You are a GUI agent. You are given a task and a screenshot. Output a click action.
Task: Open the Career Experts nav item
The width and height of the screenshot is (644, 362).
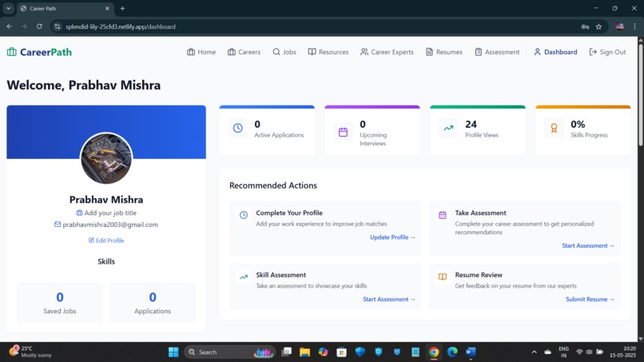tap(387, 52)
